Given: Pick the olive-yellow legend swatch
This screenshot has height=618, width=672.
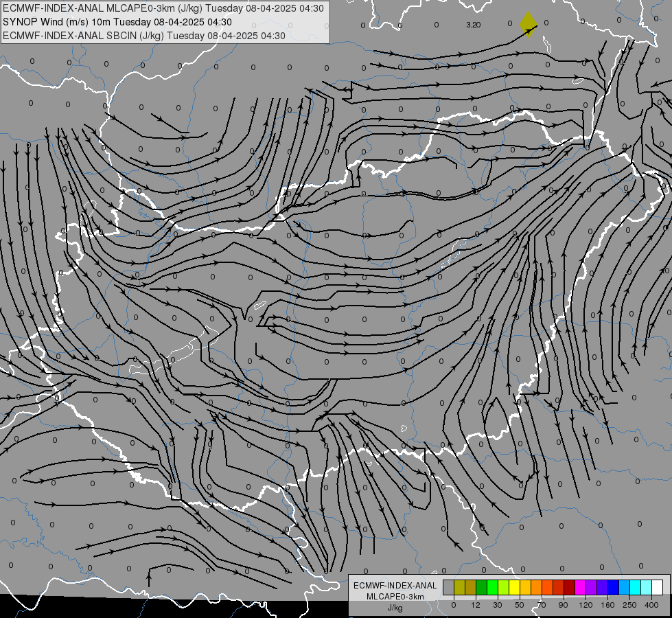Looking at the screenshot, I should pos(459,587).
